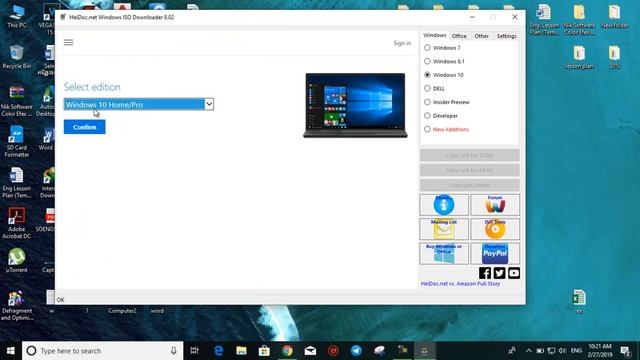Open the YouTube icon link
Viewport: 640px width, 360px height.
(x=514, y=273)
